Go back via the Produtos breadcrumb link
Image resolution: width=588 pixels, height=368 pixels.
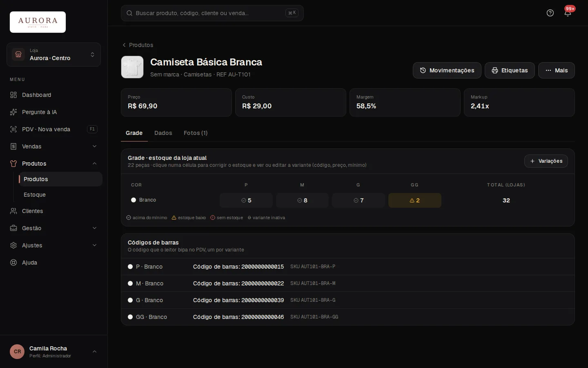tap(138, 45)
